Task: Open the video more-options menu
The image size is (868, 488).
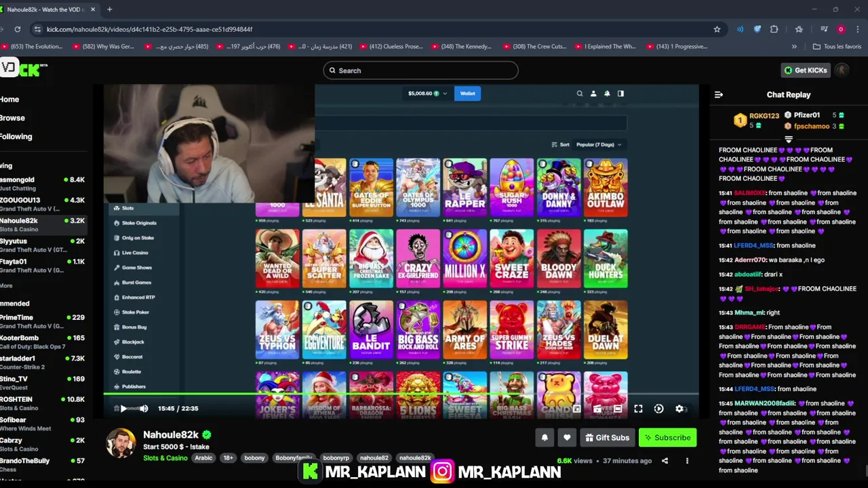Action: [x=687, y=461]
